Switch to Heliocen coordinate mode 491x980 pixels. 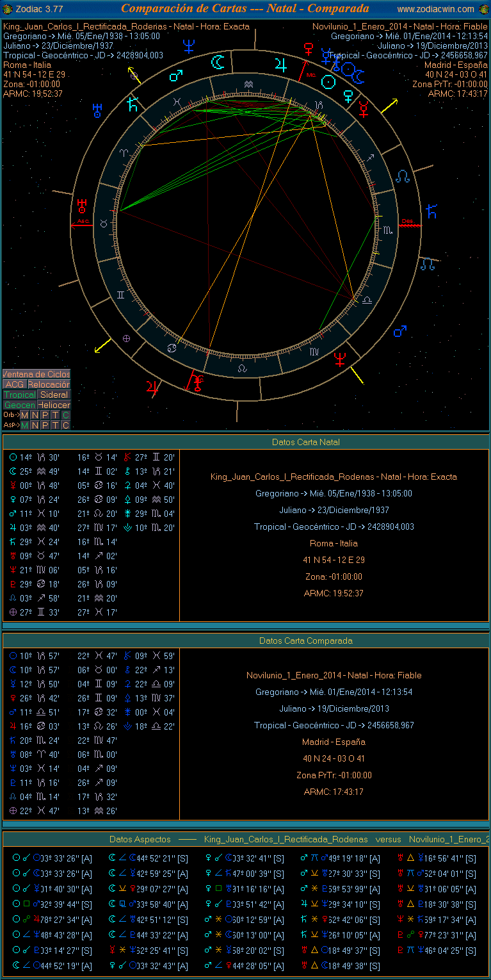(54, 405)
